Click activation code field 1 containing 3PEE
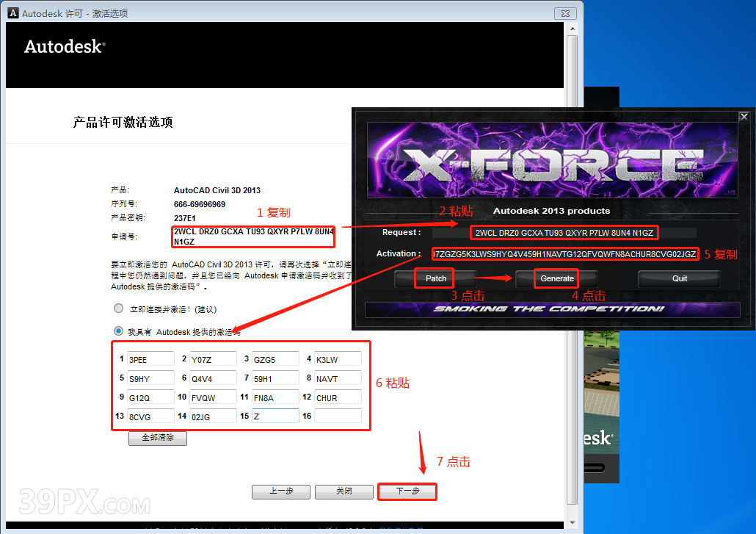 point(150,359)
